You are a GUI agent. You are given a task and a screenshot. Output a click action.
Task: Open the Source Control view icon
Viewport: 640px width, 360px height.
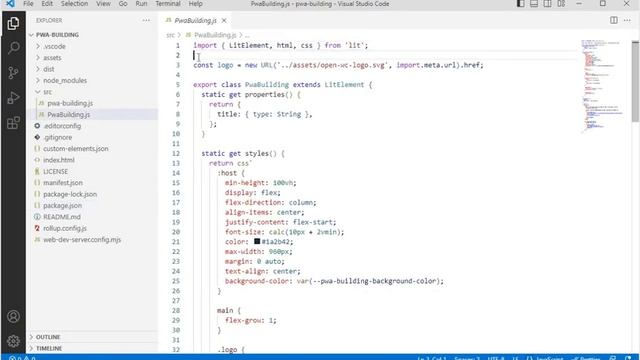[13, 73]
